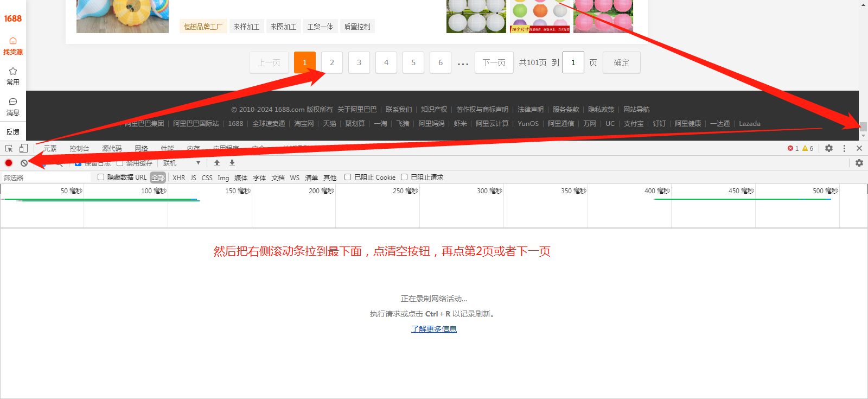Viewport: 868px width, 399px height.
Task: Go to page 6 in pagination
Action: point(441,62)
